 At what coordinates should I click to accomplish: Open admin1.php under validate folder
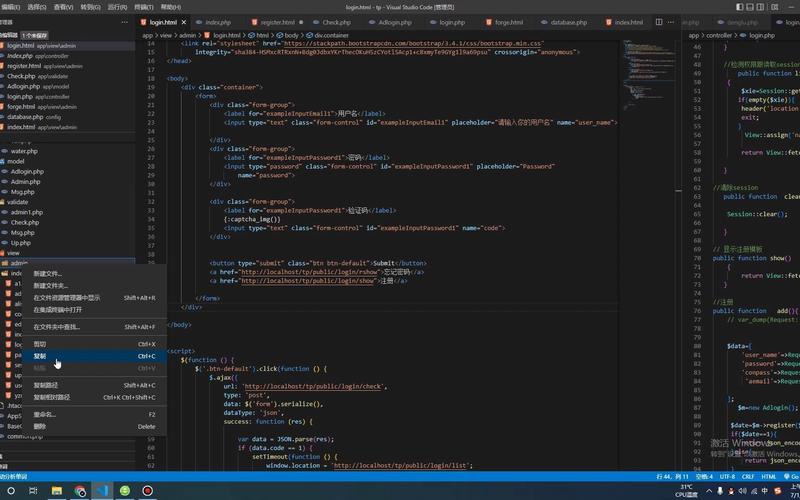click(67, 212)
